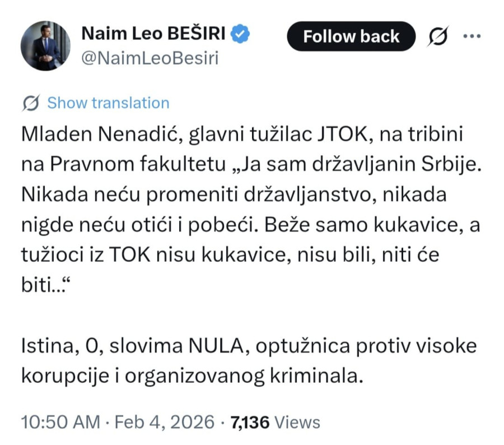Open the Grok actions icon beside Follow back
Viewport: 504px width, 445px height.
coord(438,36)
